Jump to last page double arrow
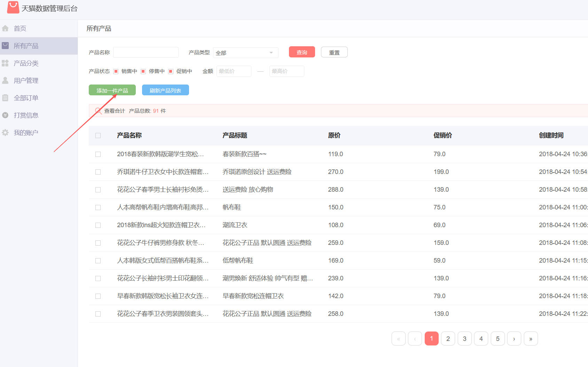 point(531,338)
